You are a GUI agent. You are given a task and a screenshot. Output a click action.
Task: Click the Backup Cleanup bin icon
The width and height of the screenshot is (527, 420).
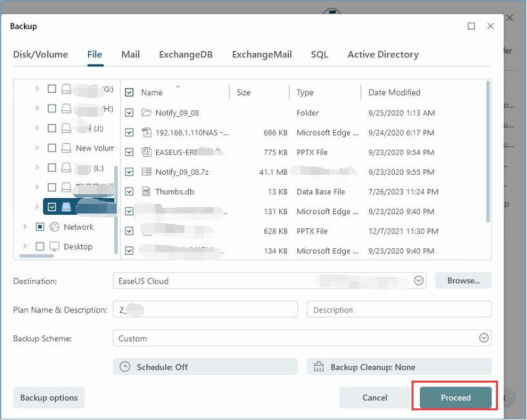[x=319, y=367]
